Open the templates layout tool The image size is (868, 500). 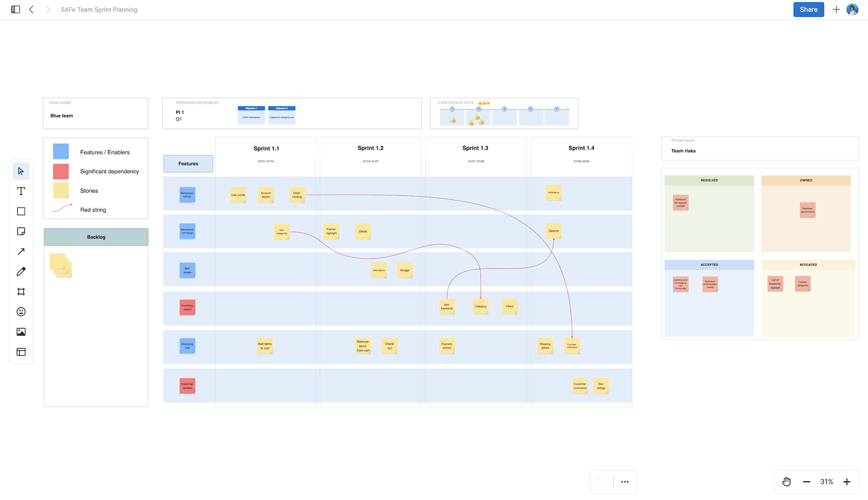21,352
